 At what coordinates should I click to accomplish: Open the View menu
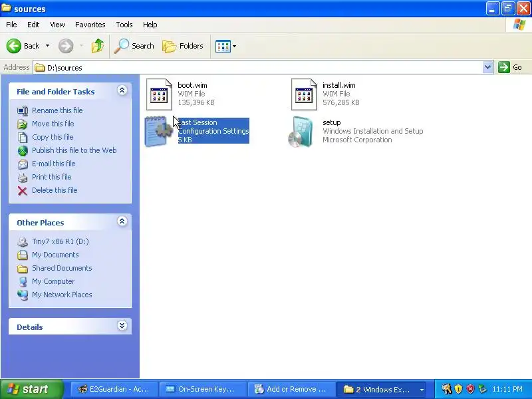tap(57, 25)
